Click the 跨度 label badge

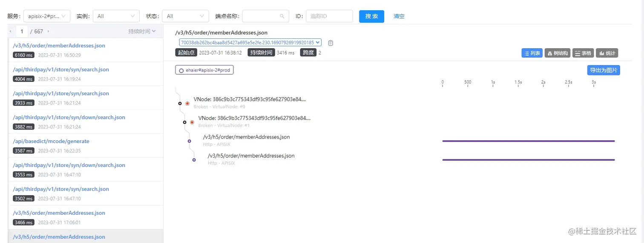click(x=308, y=53)
